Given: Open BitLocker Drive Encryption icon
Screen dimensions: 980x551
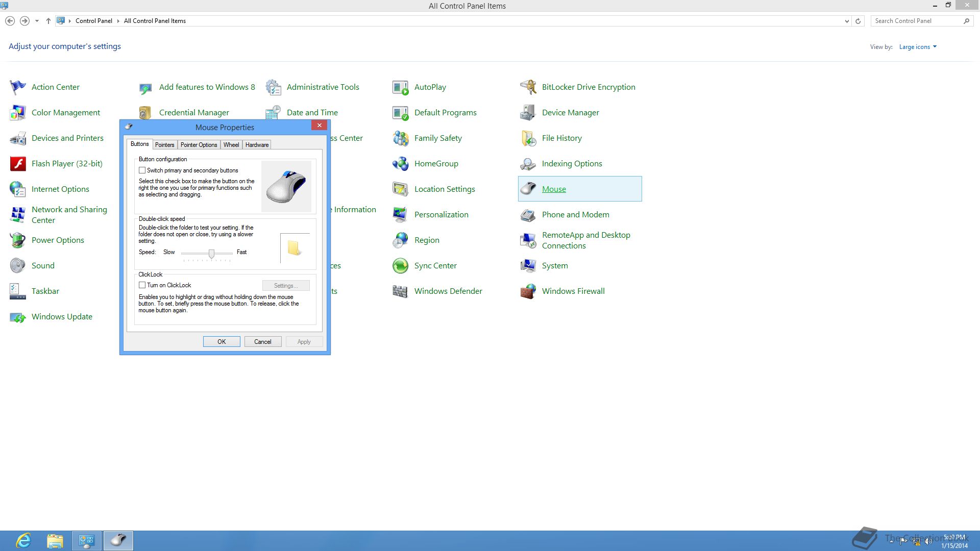Looking at the screenshot, I should (528, 87).
